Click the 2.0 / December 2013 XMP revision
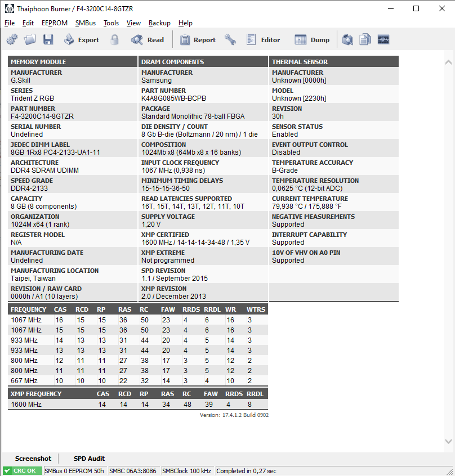 point(173,297)
